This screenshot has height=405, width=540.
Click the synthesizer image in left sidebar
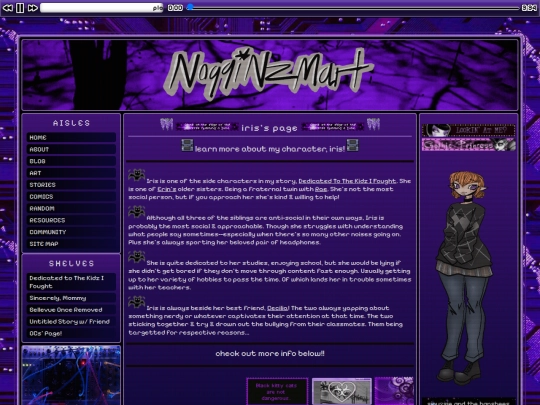pyautogui.click(x=71, y=375)
